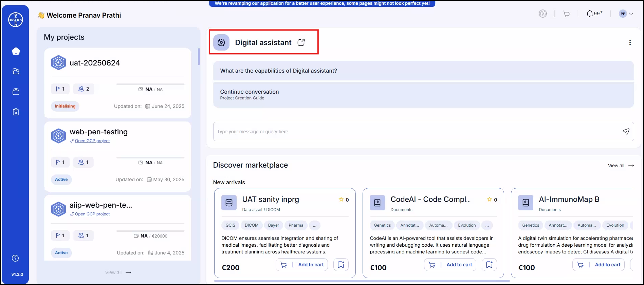Open the folders icon in sidebar
The height and width of the screenshot is (285, 644).
16,71
